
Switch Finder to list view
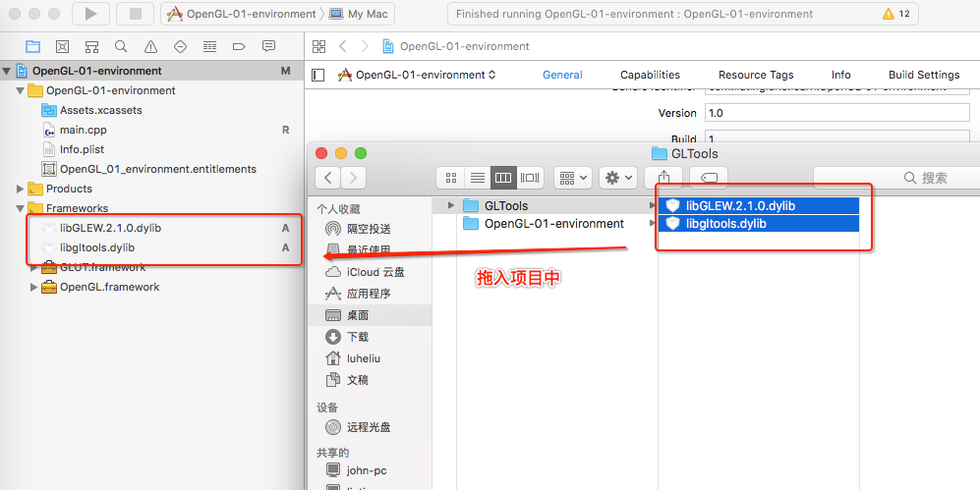[x=478, y=178]
